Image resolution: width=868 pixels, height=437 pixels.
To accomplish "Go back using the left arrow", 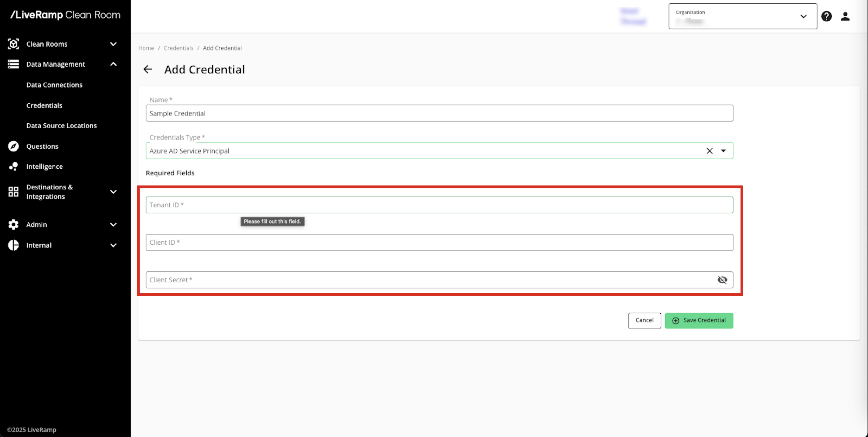I will [148, 69].
